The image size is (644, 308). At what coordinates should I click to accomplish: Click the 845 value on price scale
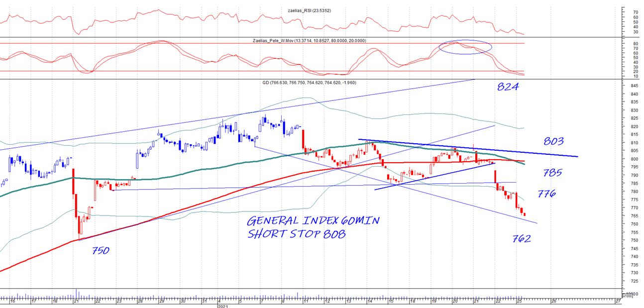(634, 86)
